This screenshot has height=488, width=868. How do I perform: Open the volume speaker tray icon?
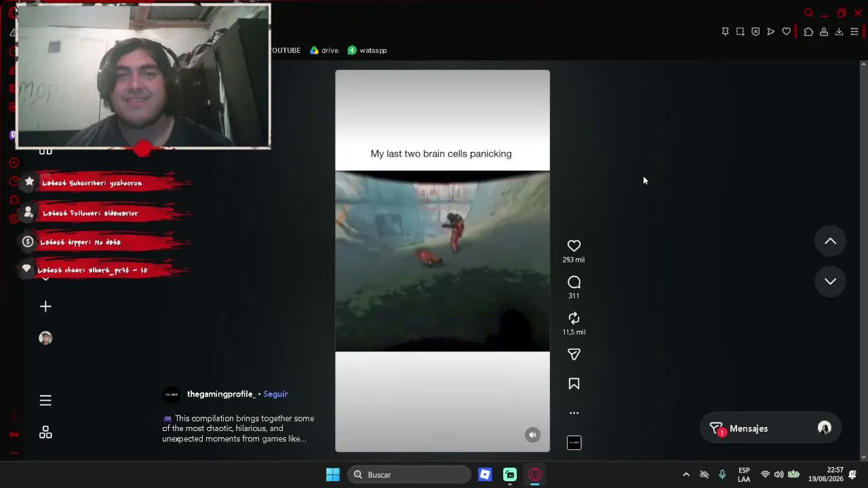[778, 474]
